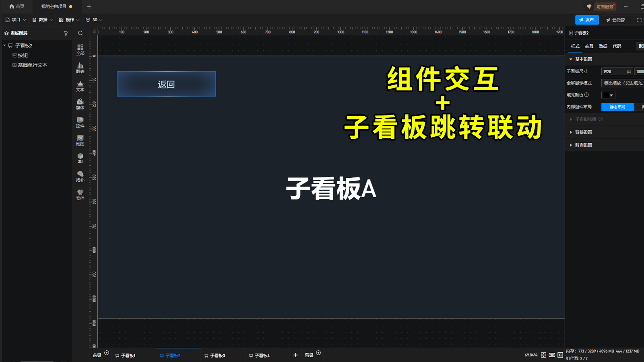The image size is (644, 362).
Task: Open the 填充颜色 color picker
Action: click(609, 95)
